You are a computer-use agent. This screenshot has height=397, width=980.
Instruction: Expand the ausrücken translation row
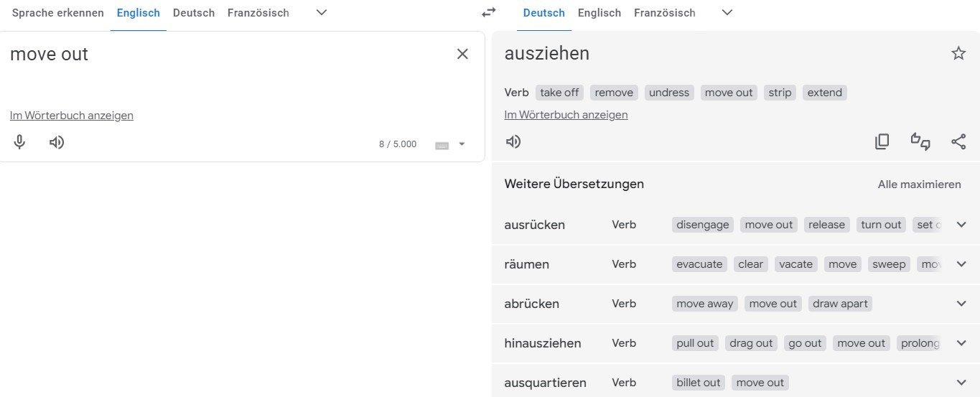pos(962,225)
